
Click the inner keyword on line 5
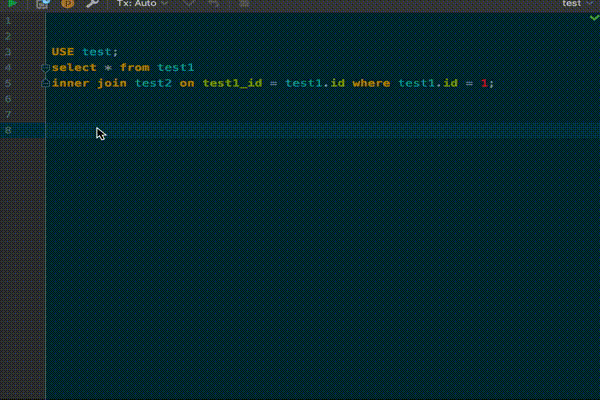click(70, 83)
